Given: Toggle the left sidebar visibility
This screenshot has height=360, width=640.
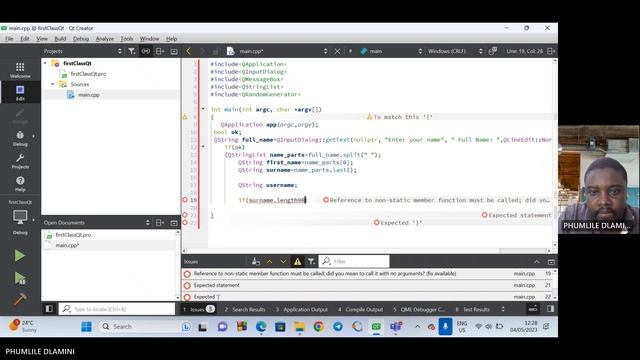Looking at the screenshot, I should click(49, 309).
